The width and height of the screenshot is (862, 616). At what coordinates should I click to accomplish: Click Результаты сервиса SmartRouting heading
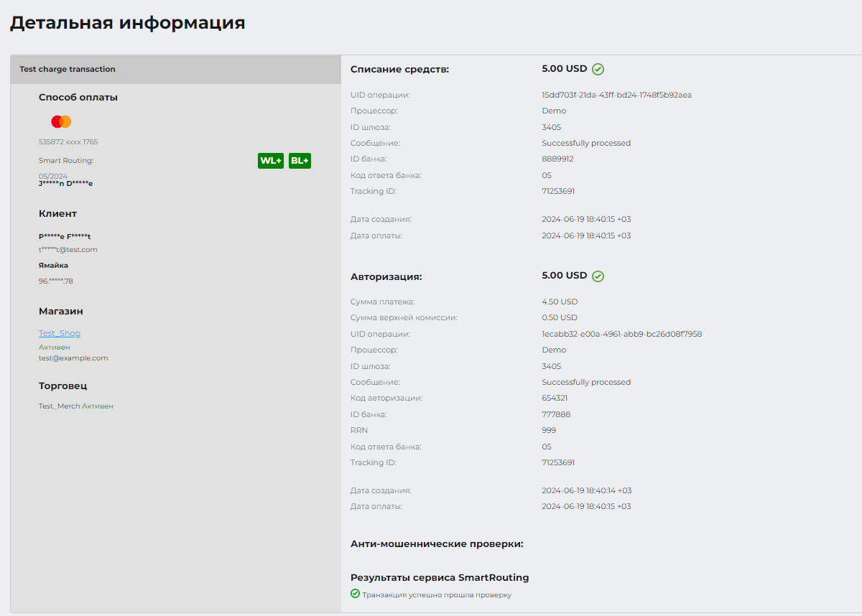(440, 577)
